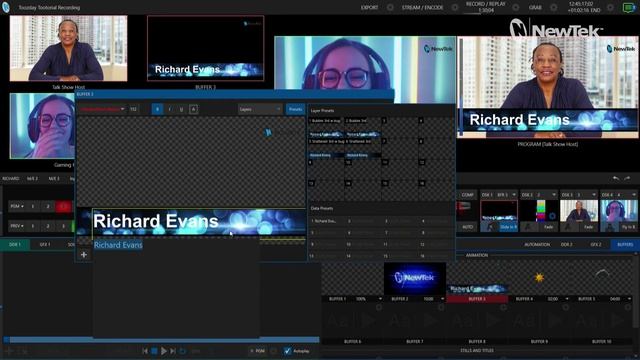Click the undo arrow icon

[616, 178]
